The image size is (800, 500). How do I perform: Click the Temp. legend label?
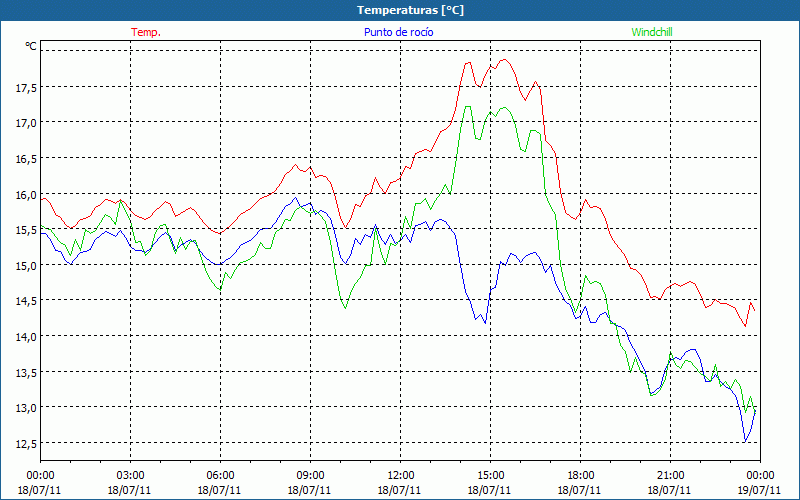tap(146, 32)
